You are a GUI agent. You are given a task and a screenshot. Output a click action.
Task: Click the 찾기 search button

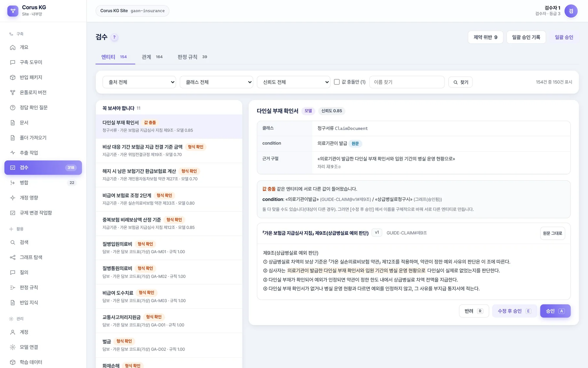pos(461,82)
